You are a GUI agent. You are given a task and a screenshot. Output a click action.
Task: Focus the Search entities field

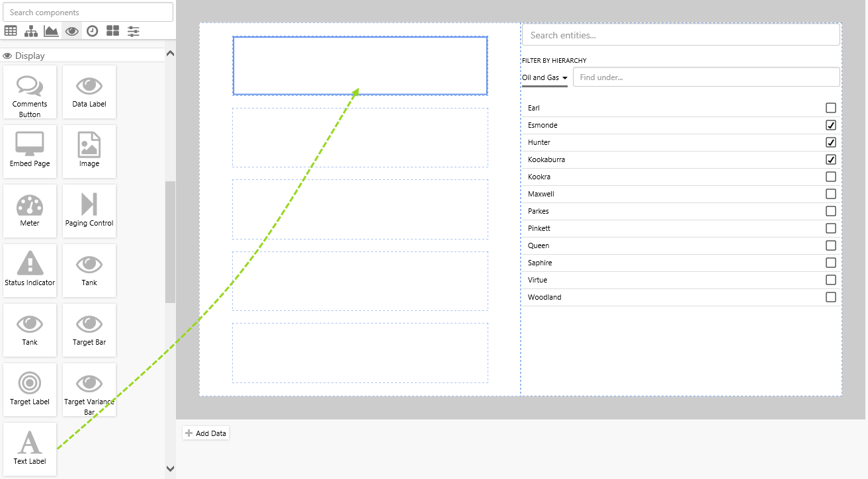[681, 35]
